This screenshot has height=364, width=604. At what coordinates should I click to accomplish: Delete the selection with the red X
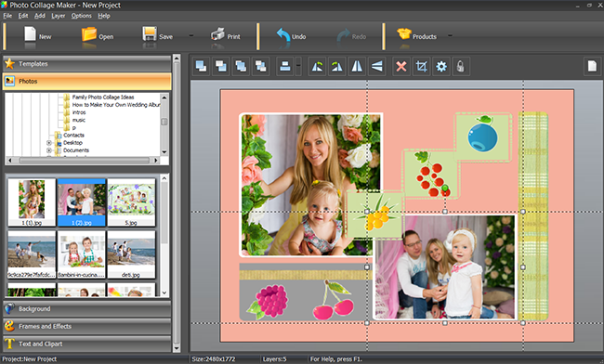pos(401,67)
